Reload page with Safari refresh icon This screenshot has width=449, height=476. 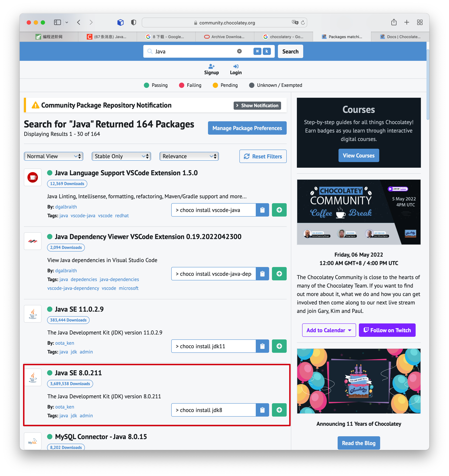pos(303,22)
